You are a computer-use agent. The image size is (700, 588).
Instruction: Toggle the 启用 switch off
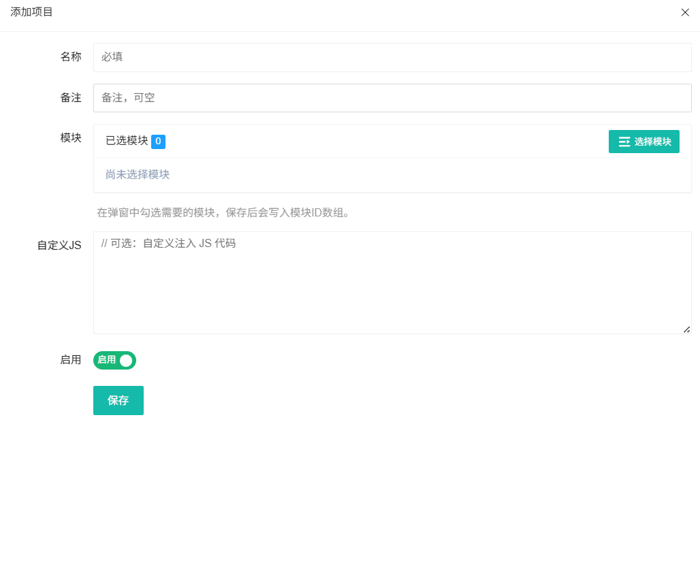click(114, 360)
